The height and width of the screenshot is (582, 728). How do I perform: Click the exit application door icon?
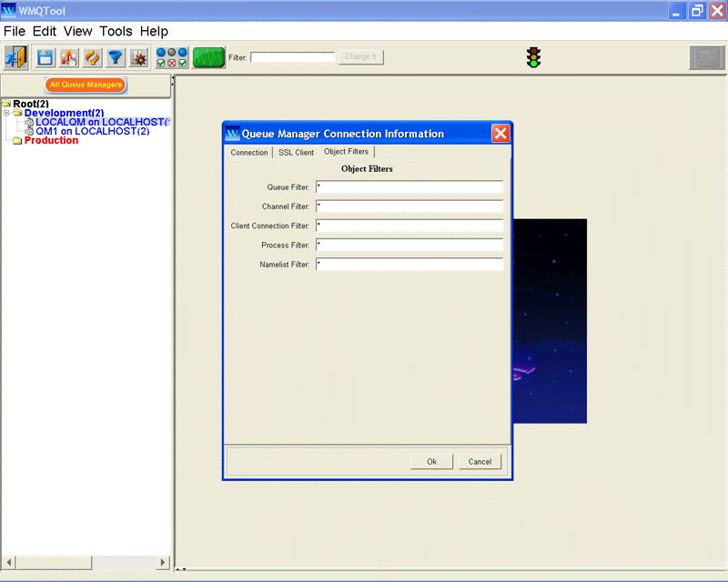15,56
